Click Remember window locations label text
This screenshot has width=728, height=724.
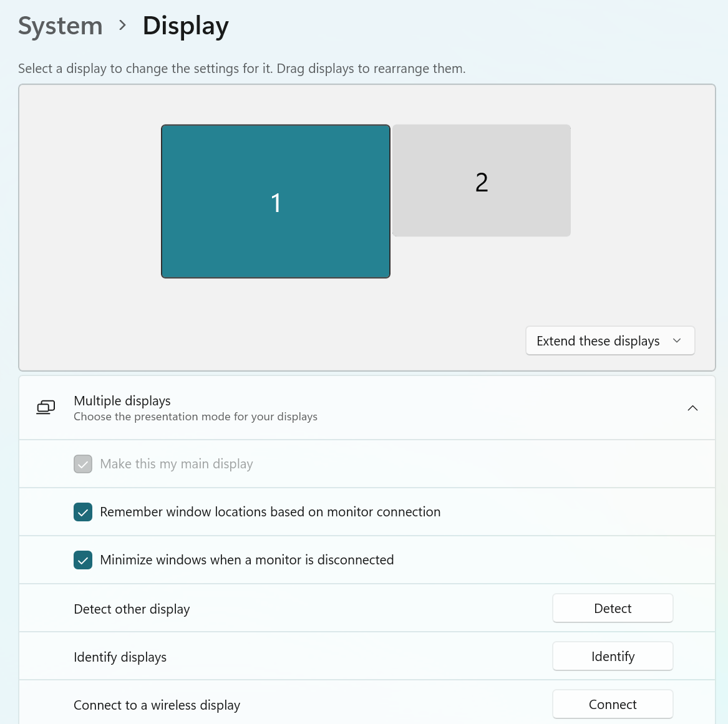click(x=270, y=512)
